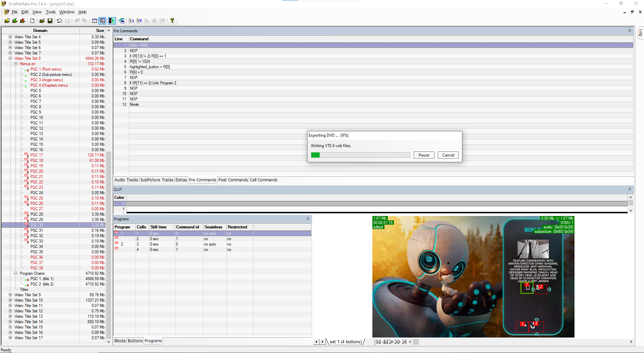Save the project using the floppy disk icon

pyautogui.click(x=50, y=21)
